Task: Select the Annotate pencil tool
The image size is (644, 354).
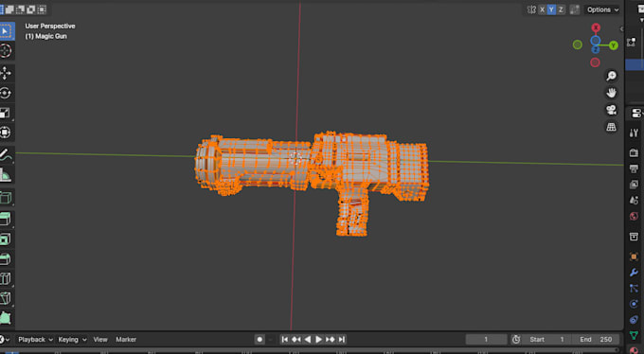Action: pyautogui.click(x=6, y=155)
